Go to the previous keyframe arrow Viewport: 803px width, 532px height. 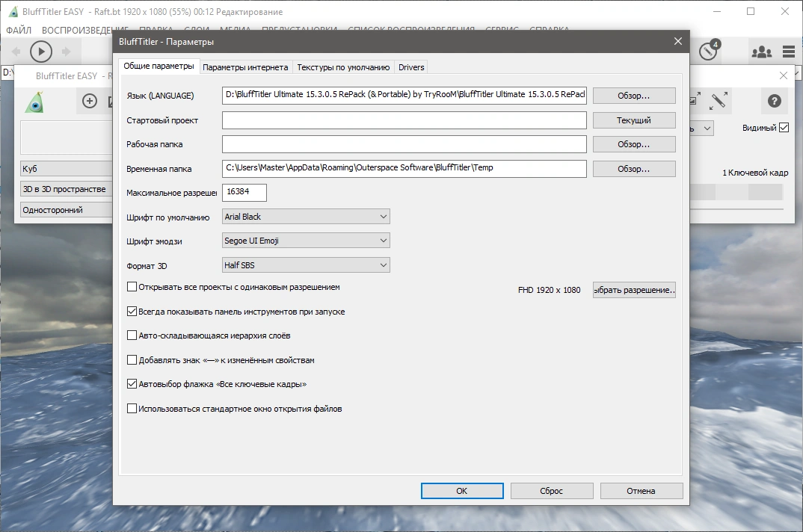[16, 52]
